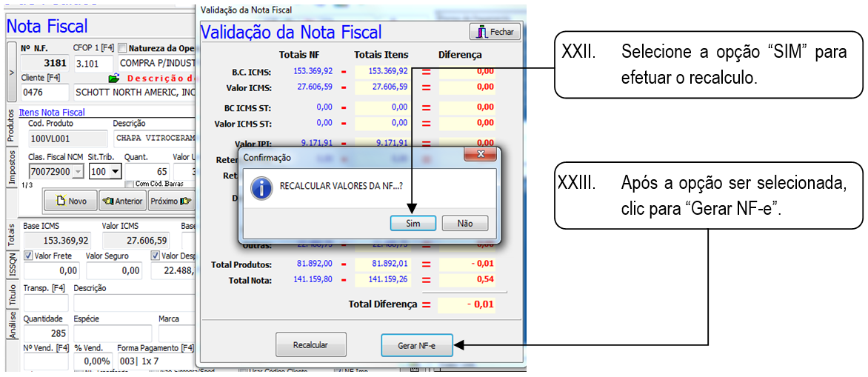Click Total Nota difference value 0,54

tap(466, 280)
